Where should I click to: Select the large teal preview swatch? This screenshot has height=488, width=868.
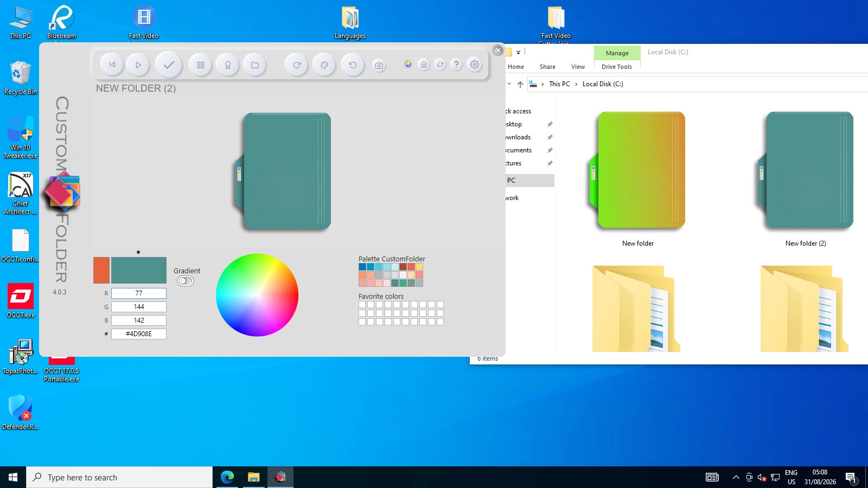[x=139, y=270]
